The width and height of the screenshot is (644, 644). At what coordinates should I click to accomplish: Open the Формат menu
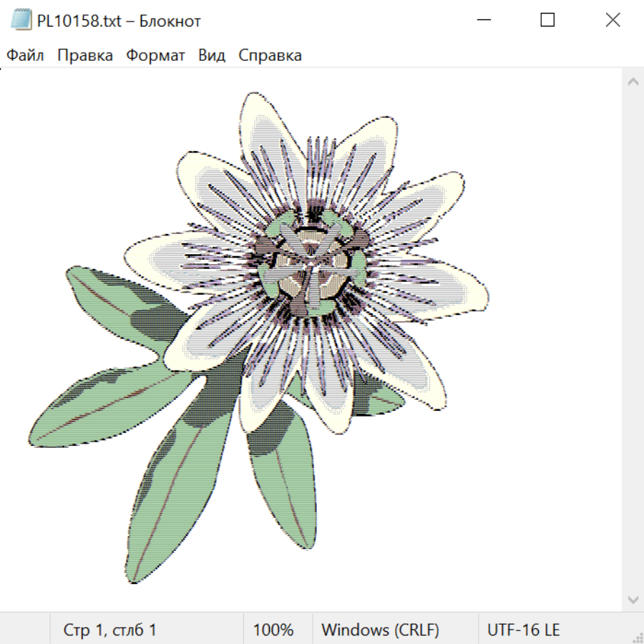(155, 56)
